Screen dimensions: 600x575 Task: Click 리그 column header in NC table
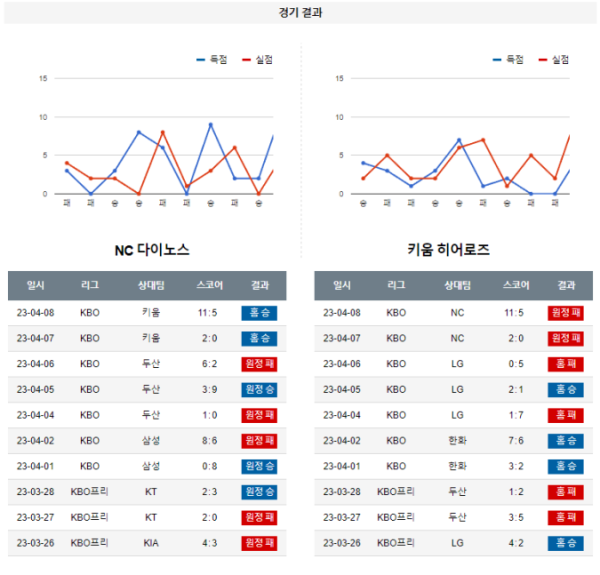point(90,285)
